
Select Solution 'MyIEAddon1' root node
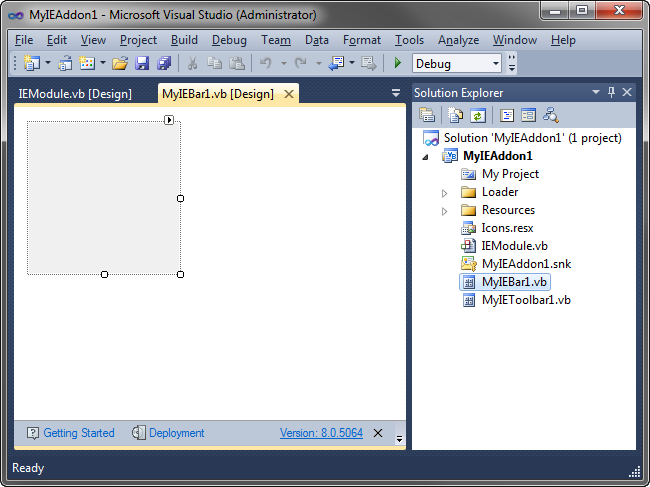[x=533, y=138]
